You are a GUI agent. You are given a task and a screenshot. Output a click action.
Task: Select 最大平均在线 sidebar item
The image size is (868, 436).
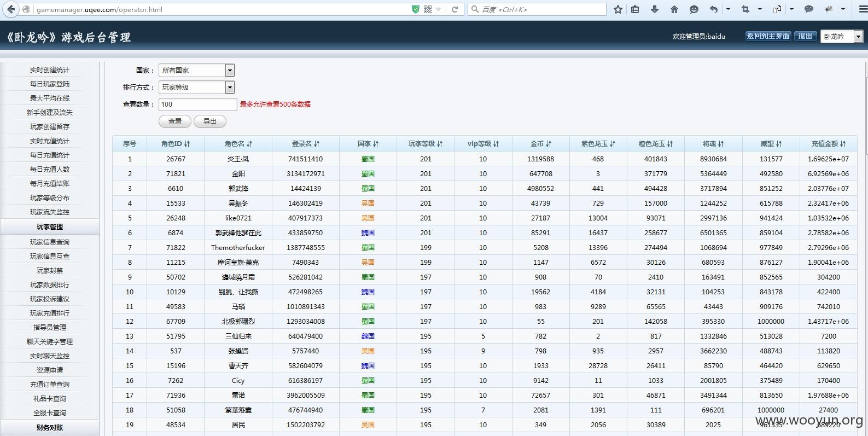coord(50,98)
